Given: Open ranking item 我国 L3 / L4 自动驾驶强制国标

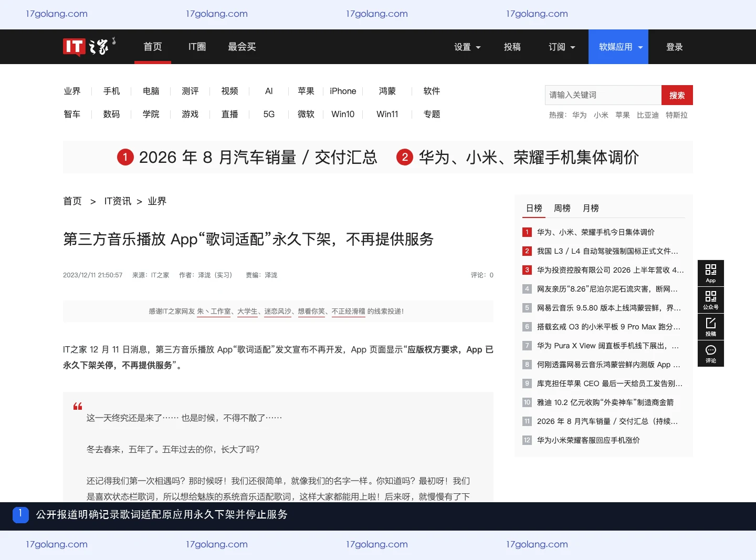Looking at the screenshot, I should [607, 251].
